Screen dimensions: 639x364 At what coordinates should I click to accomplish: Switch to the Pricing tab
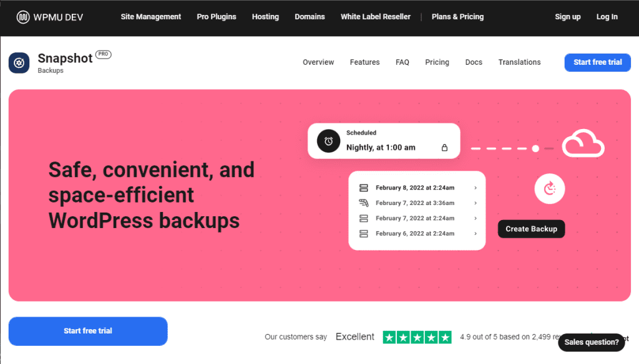437,62
